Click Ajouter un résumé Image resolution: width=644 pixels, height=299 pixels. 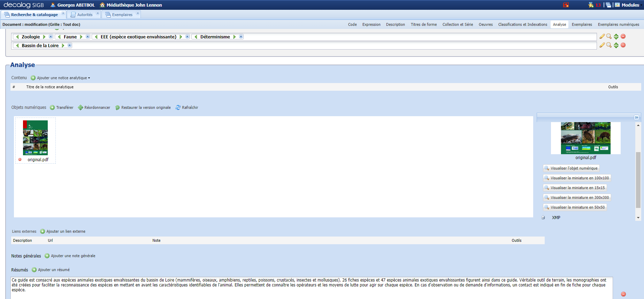tap(51, 270)
